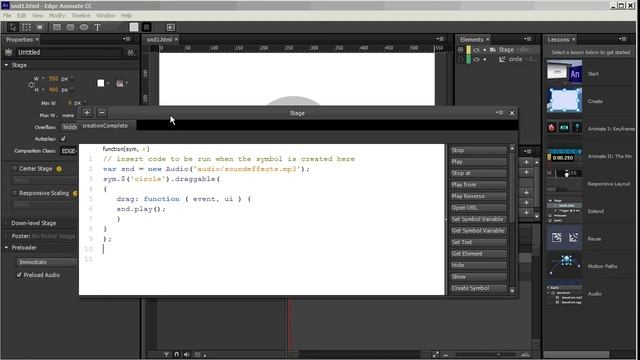Insert the Set Symbol Variable snippet
Image resolution: width=640 pixels, height=360 pixels.
pos(478,219)
